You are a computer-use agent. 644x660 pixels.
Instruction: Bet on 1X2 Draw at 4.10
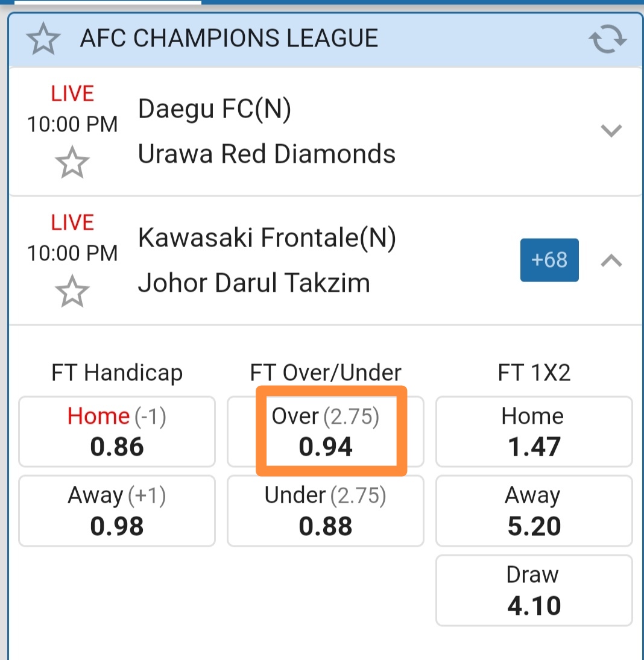pyautogui.click(x=534, y=591)
